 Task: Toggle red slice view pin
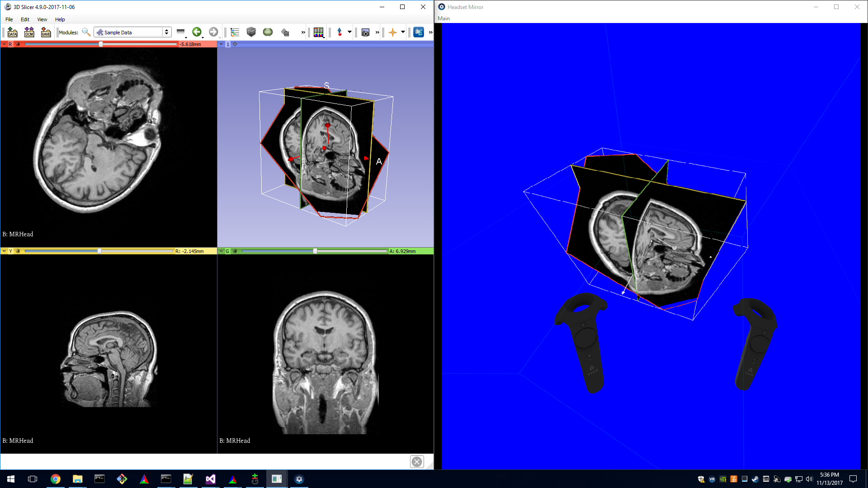[x=4, y=44]
